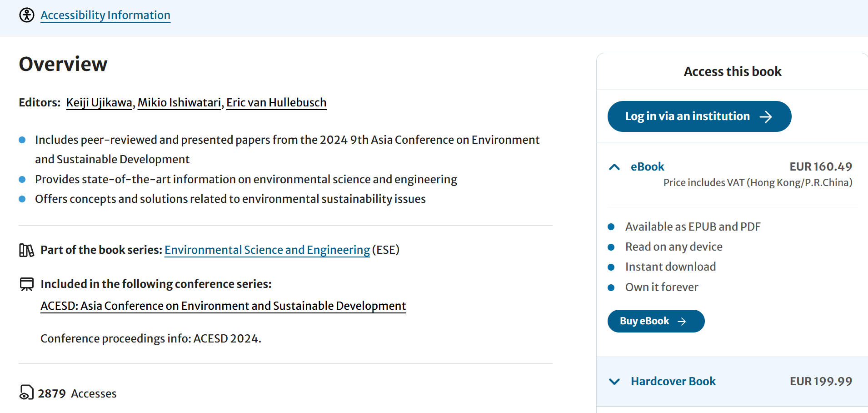The height and width of the screenshot is (413, 868).
Task: Click the accesses document-eye icon
Action: point(26,393)
